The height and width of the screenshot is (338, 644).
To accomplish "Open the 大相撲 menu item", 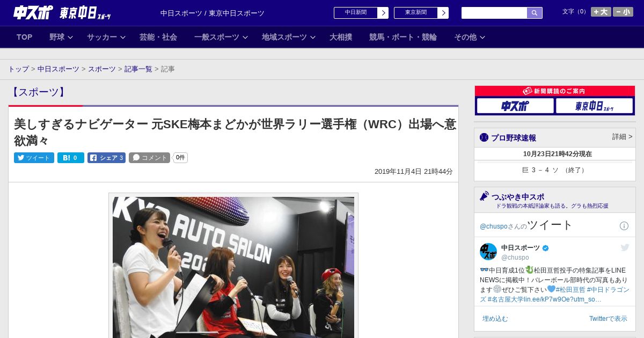I will click(x=341, y=37).
